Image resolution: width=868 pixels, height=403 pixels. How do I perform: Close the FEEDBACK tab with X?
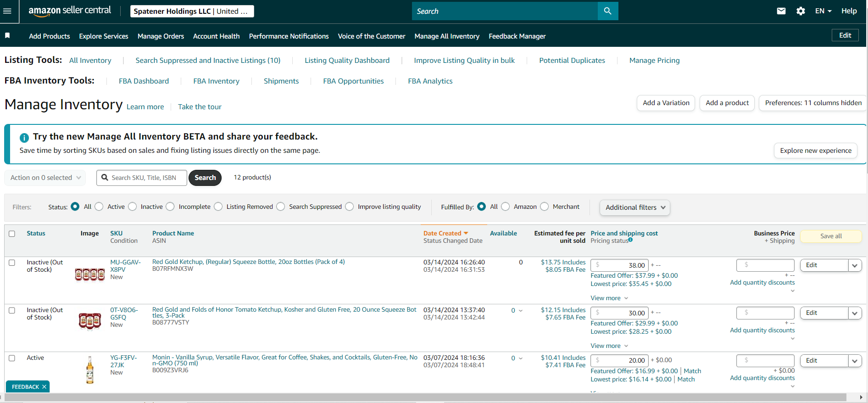pos(44,387)
